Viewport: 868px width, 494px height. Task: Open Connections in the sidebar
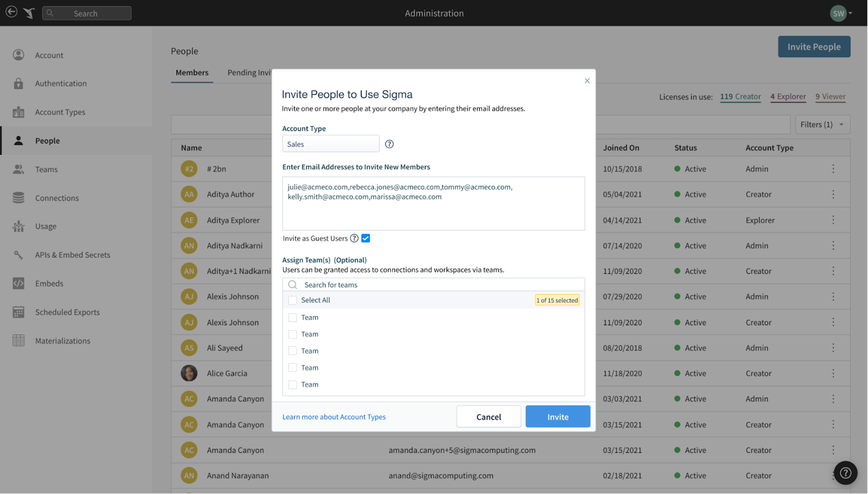click(57, 198)
